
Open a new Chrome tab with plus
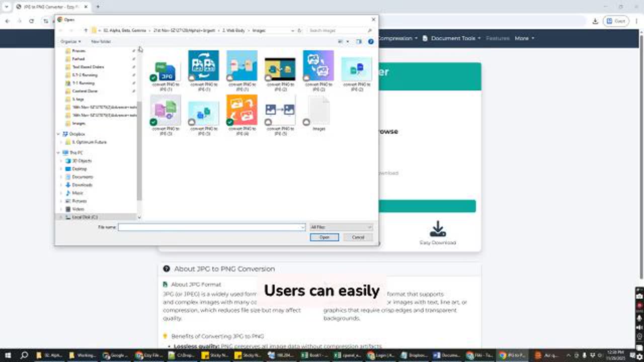[98, 7]
